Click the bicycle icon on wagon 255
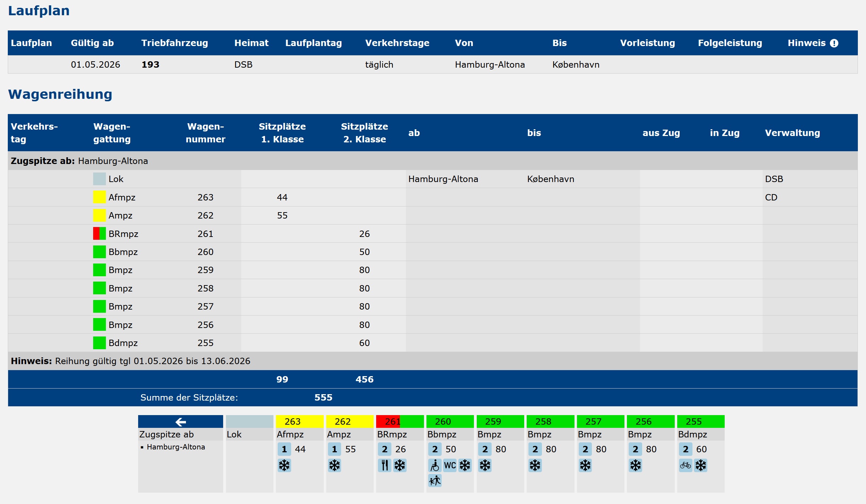The height and width of the screenshot is (504, 866). click(x=686, y=465)
